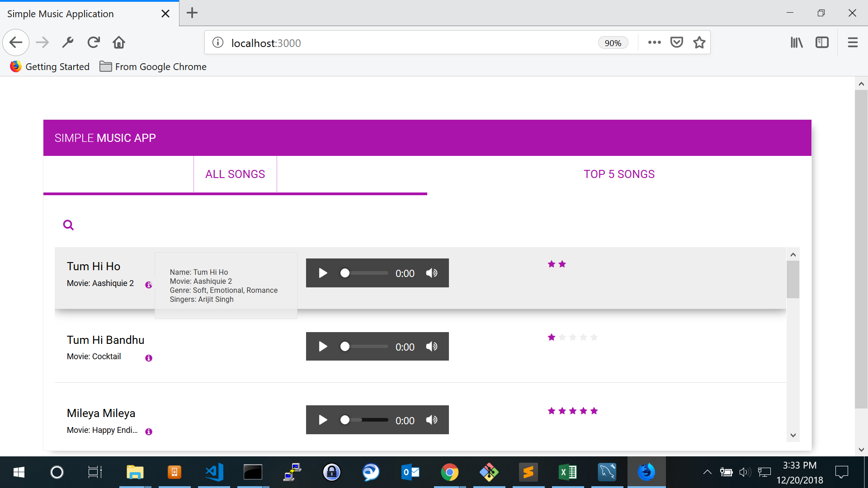Mute the Tum Hi Ho audio player

432,273
